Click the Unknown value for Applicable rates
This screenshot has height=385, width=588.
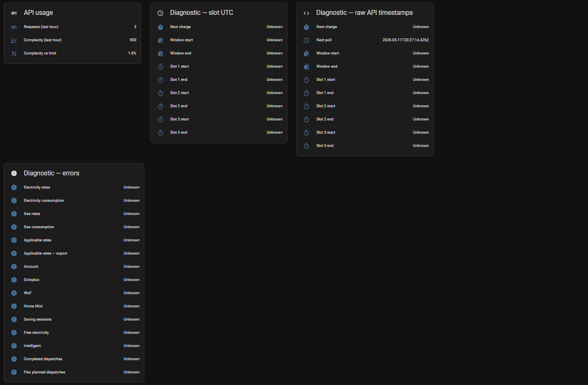132,240
